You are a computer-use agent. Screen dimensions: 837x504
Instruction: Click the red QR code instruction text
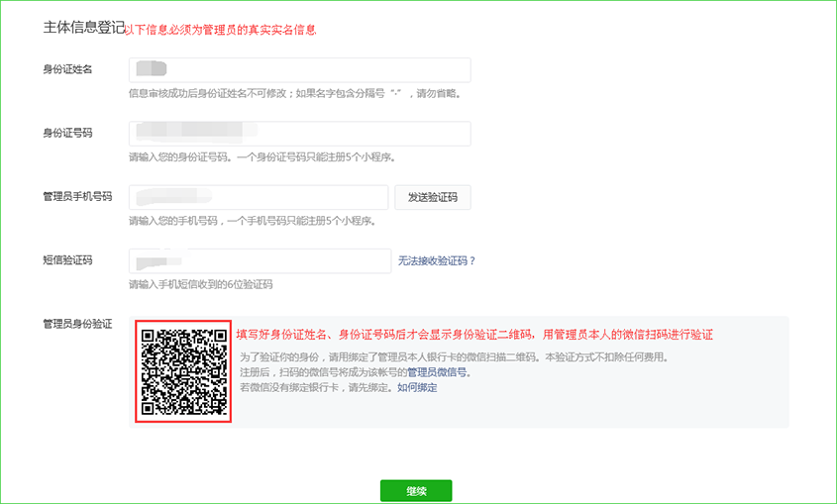tap(474, 335)
